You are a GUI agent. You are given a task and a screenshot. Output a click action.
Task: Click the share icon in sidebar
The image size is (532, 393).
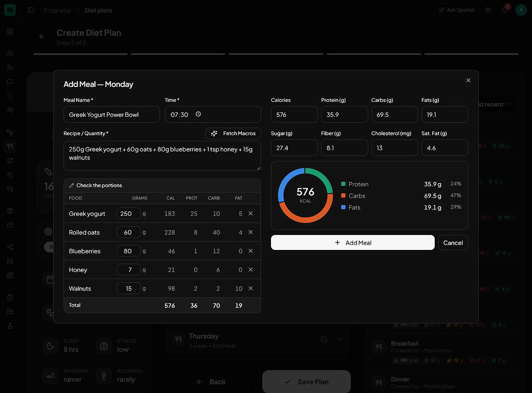coord(10,247)
